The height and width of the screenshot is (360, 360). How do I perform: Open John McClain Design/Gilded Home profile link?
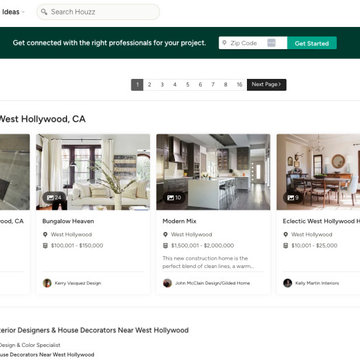[212, 283]
